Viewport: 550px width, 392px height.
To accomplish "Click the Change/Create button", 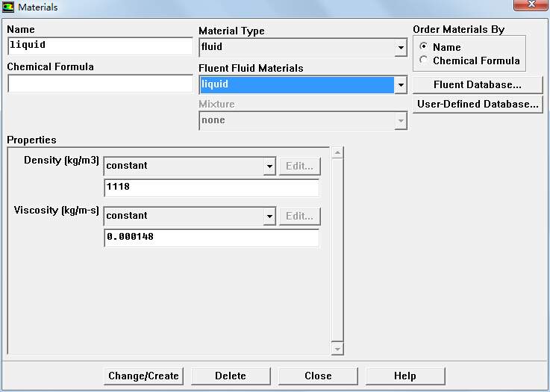I will (143, 376).
